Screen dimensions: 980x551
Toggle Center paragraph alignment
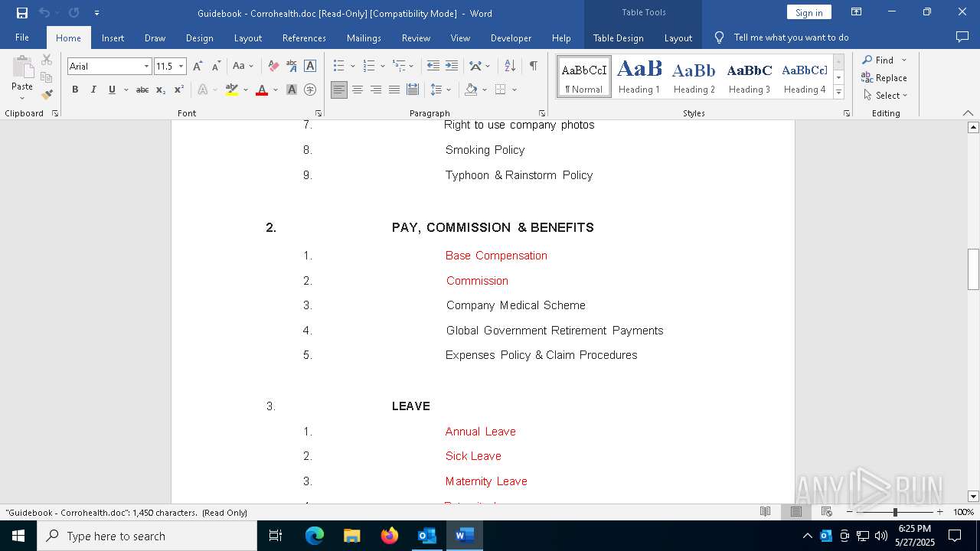point(358,90)
